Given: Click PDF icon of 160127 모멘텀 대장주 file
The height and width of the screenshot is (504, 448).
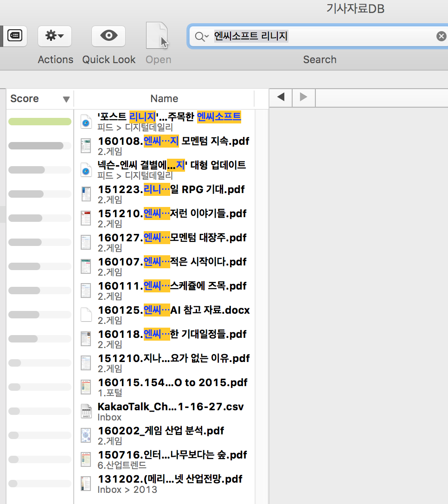Looking at the screenshot, I should pos(86,243).
